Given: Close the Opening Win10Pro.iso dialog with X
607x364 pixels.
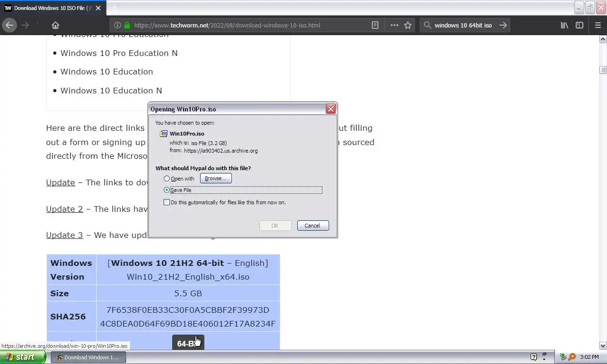Looking at the screenshot, I should tap(331, 109).
